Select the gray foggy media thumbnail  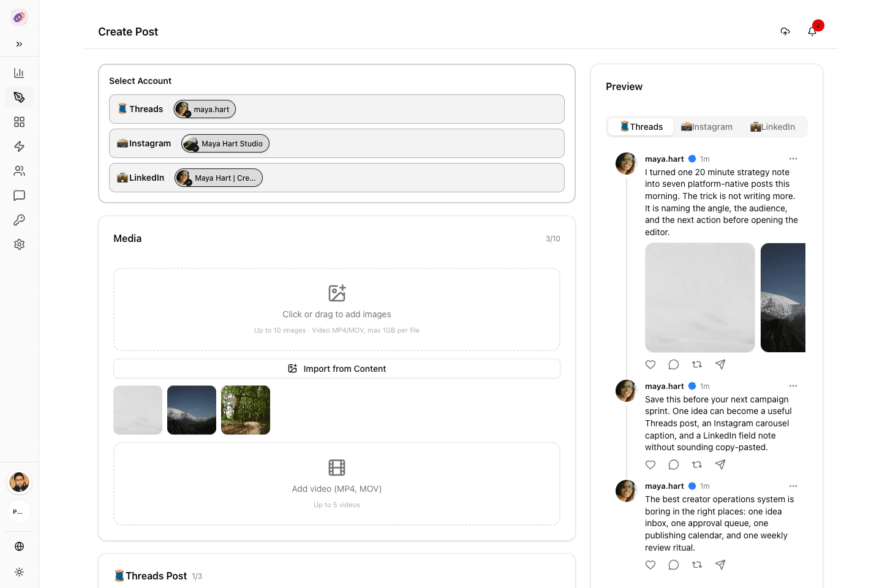click(138, 410)
